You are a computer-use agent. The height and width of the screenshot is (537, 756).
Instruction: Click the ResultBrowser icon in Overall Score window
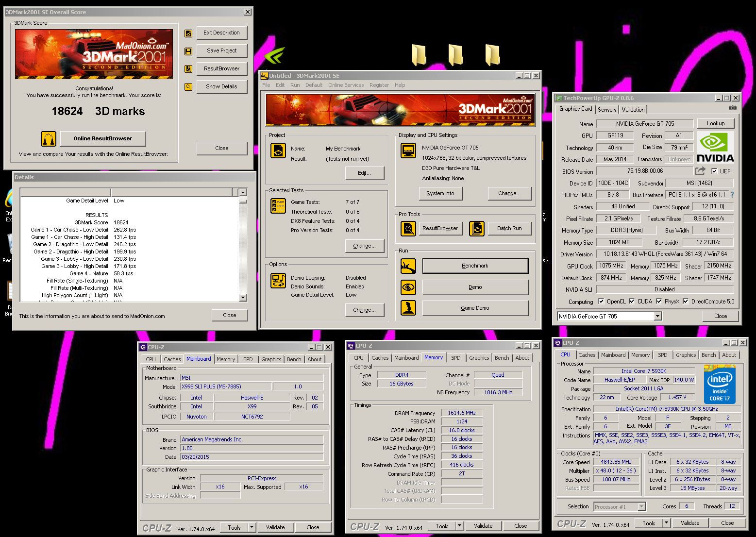click(188, 69)
